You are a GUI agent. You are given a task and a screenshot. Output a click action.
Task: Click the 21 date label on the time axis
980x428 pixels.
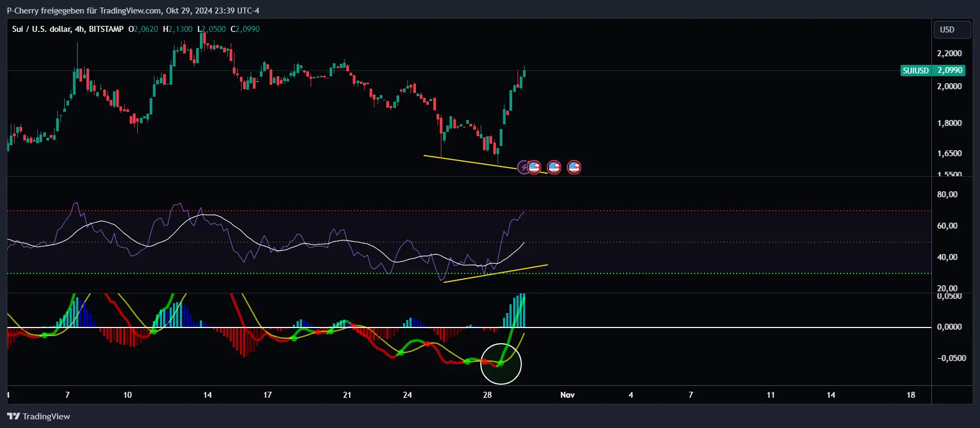point(347,395)
